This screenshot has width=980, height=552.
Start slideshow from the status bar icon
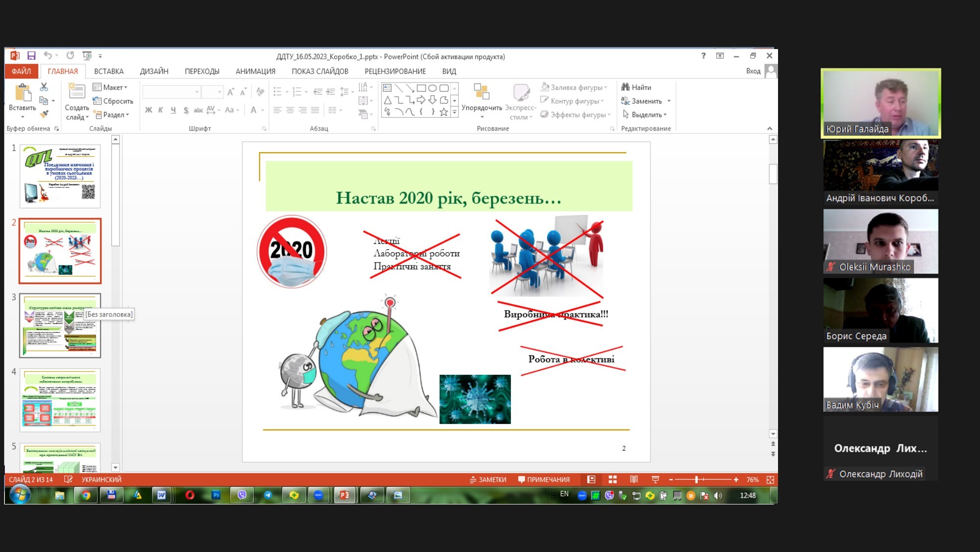coord(655,479)
